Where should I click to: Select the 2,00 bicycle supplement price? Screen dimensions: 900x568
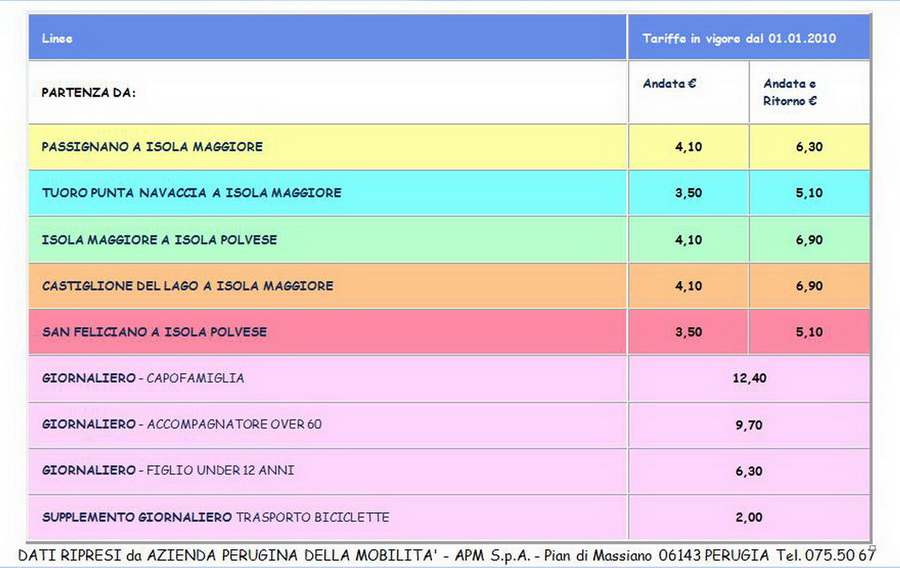pos(748,518)
